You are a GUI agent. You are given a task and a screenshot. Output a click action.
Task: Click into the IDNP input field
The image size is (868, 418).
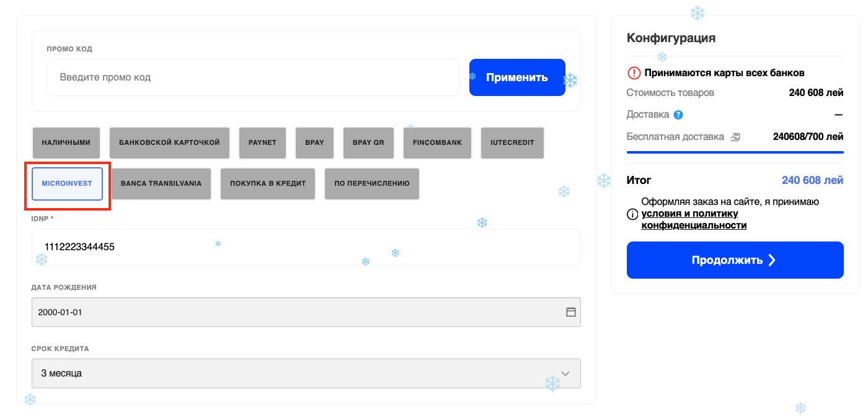(306, 247)
